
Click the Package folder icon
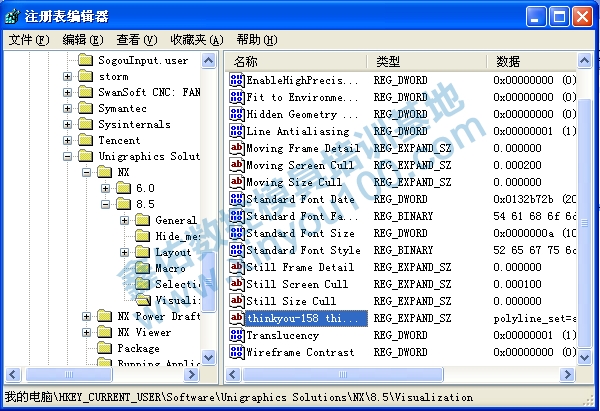point(104,348)
